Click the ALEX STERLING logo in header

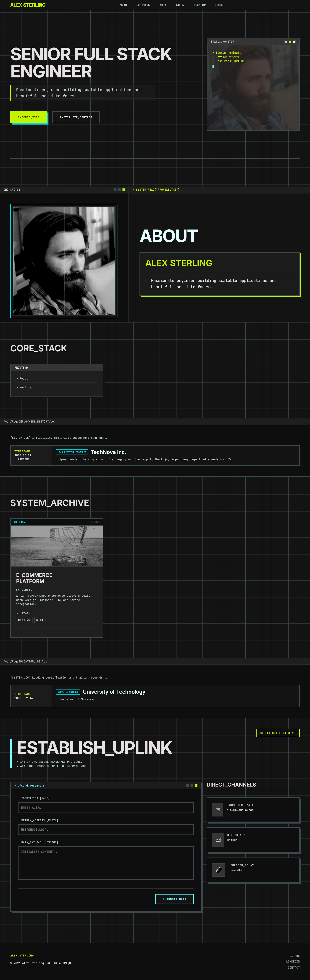click(28, 5)
